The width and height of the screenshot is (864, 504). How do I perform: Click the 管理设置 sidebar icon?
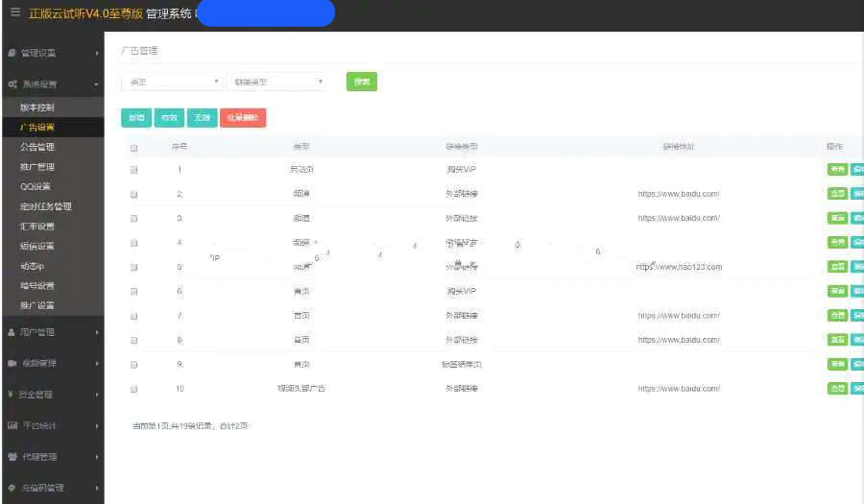11,53
